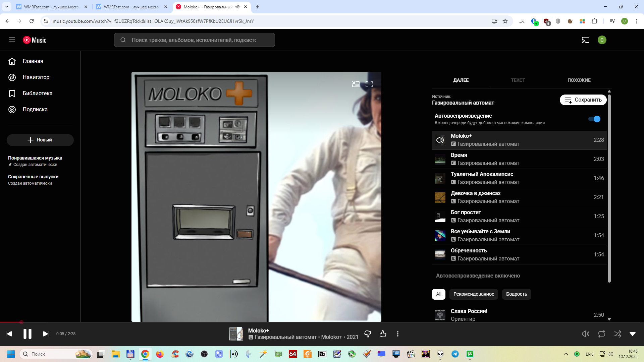644x362 pixels.
Task: Collapse the player page with the down arrow
Action: coord(633,334)
